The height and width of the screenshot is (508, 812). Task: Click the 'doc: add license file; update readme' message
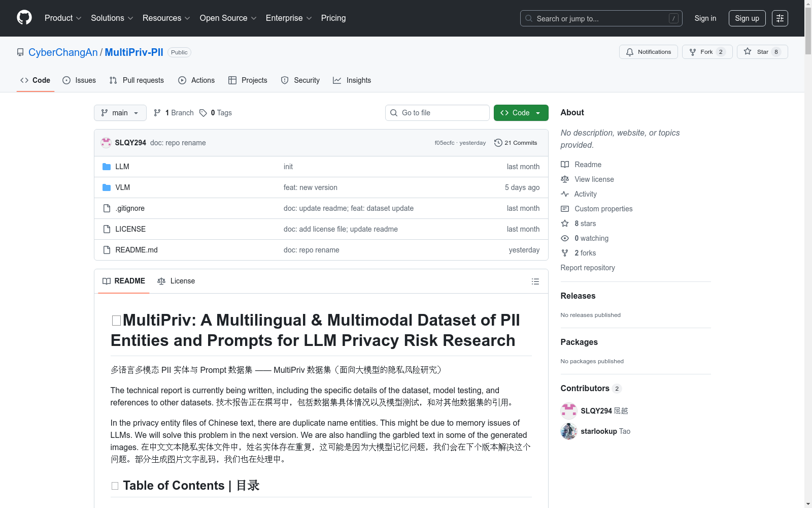click(x=341, y=229)
